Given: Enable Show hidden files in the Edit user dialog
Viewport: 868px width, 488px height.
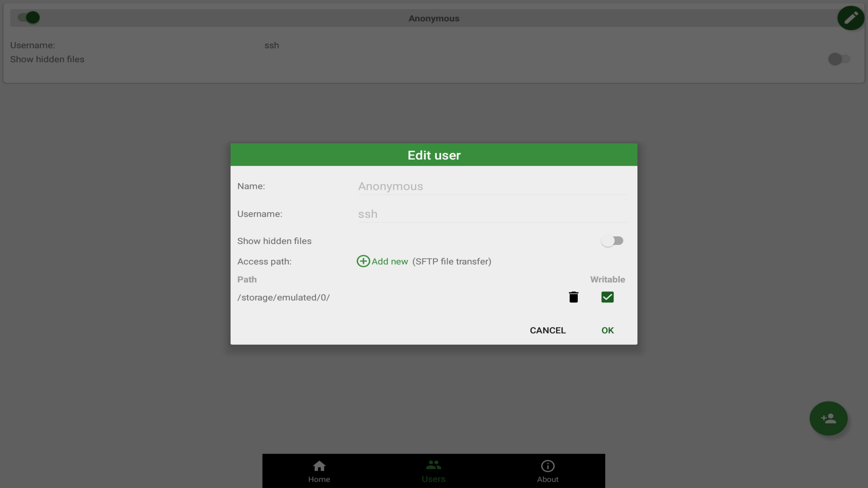Looking at the screenshot, I should point(613,240).
